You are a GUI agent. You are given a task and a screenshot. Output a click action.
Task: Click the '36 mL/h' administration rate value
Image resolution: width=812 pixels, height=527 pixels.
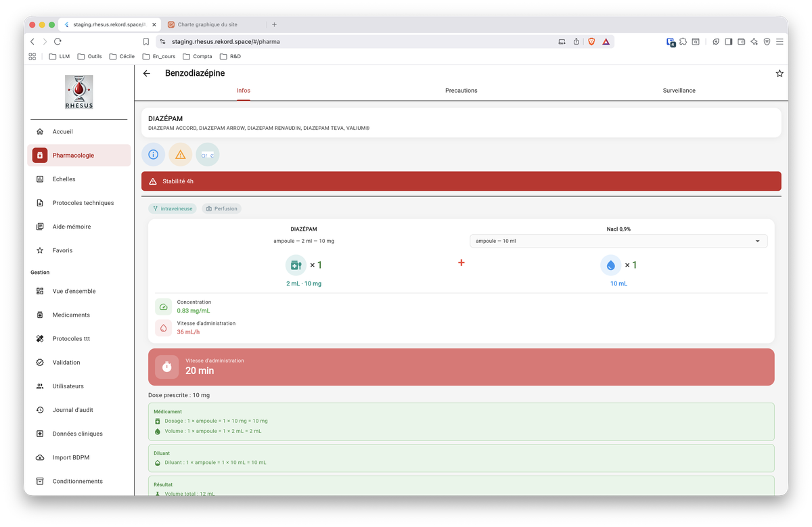pos(188,331)
